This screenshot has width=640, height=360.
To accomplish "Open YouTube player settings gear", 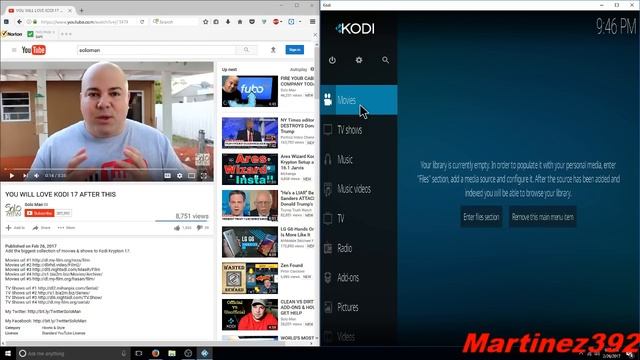I will click(x=180, y=176).
